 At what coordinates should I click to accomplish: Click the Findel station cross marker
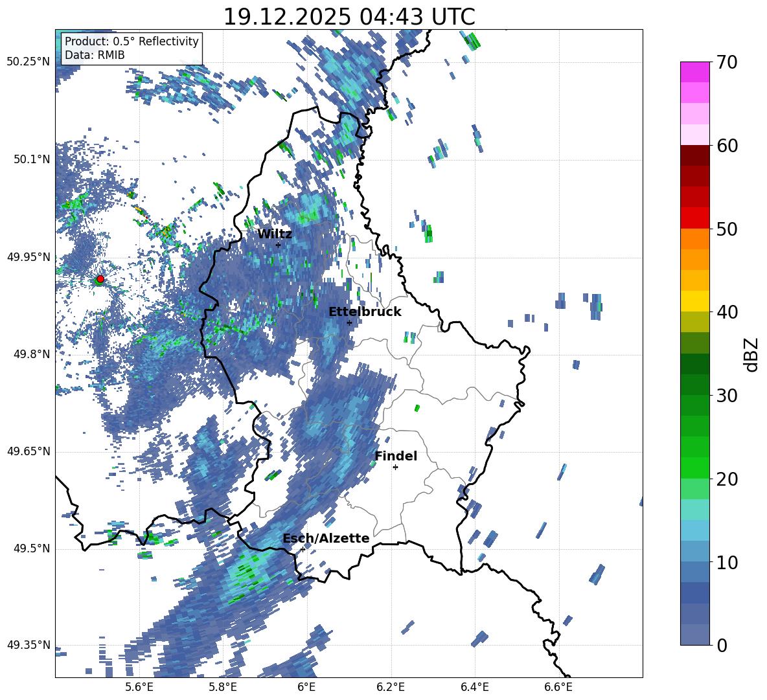coord(395,468)
